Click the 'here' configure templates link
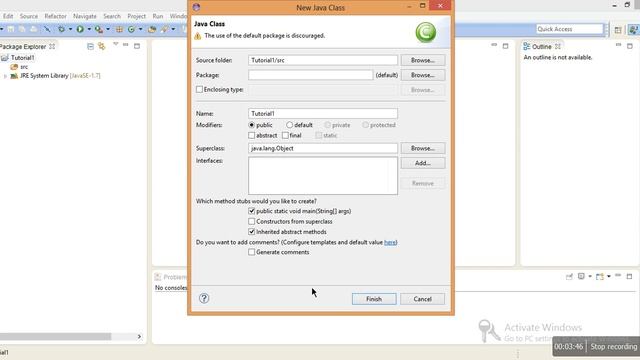The height and width of the screenshot is (360, 640). 390,242
